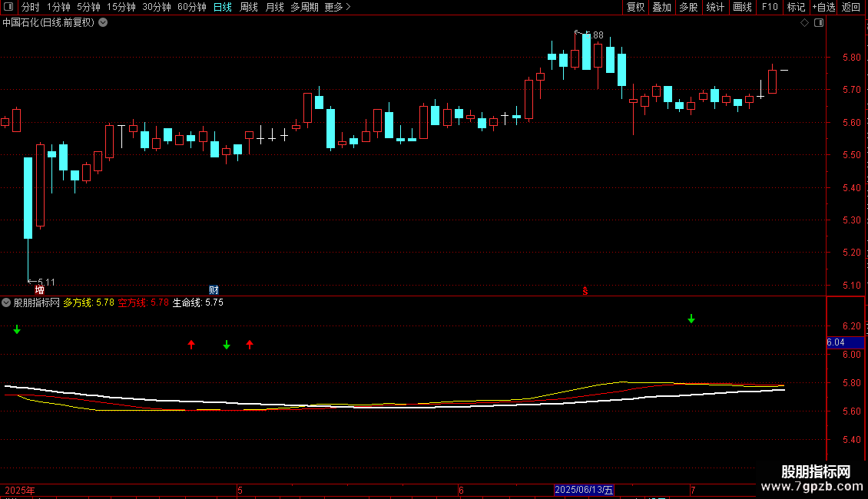Open dropdown next to 中国石化 title

[103, 23]
